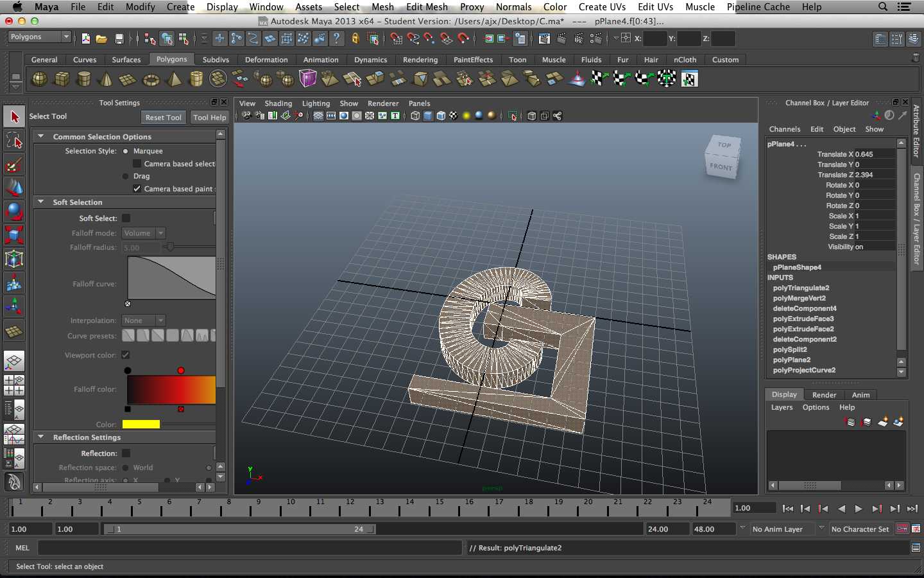Uncheck the Camera based paint checkbox
The image size is (924, 578).
[x=137, y=189]
